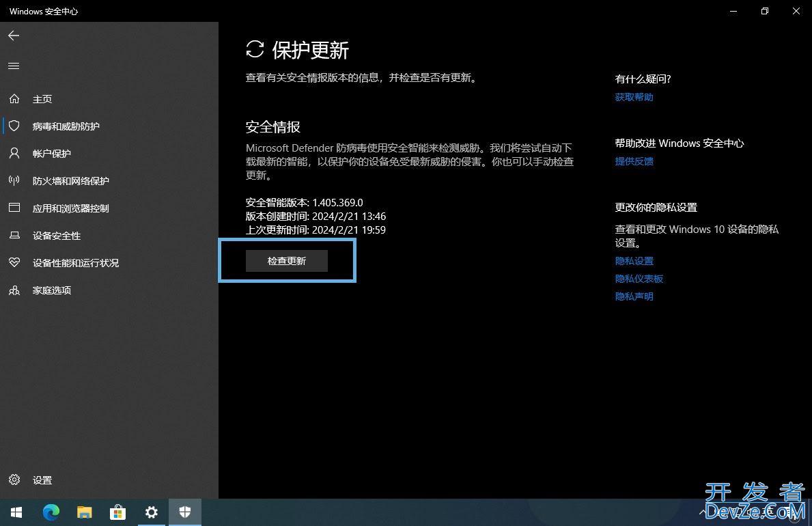
Task: Click the back arrow icon
Action: (x=14, y=36)
